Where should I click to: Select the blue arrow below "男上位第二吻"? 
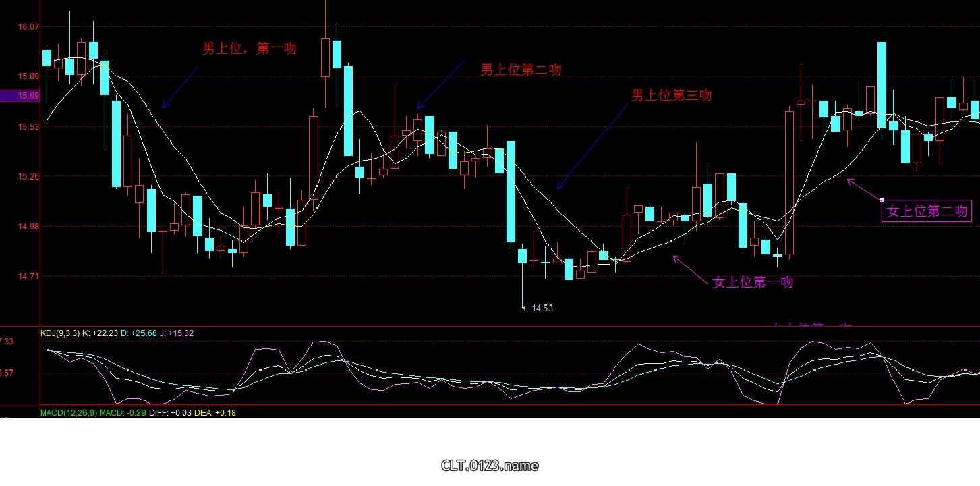(x=440, y=84)
